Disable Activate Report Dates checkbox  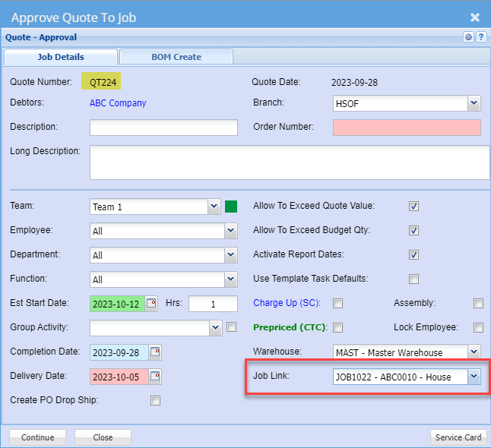tap(413, 254)
